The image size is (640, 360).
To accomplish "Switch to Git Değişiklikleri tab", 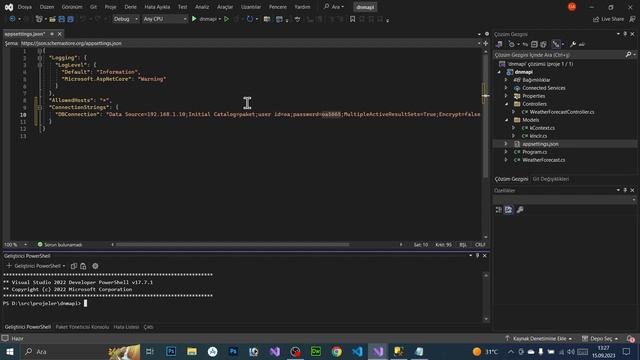I will pyautogui.click(x=551, y=179).
